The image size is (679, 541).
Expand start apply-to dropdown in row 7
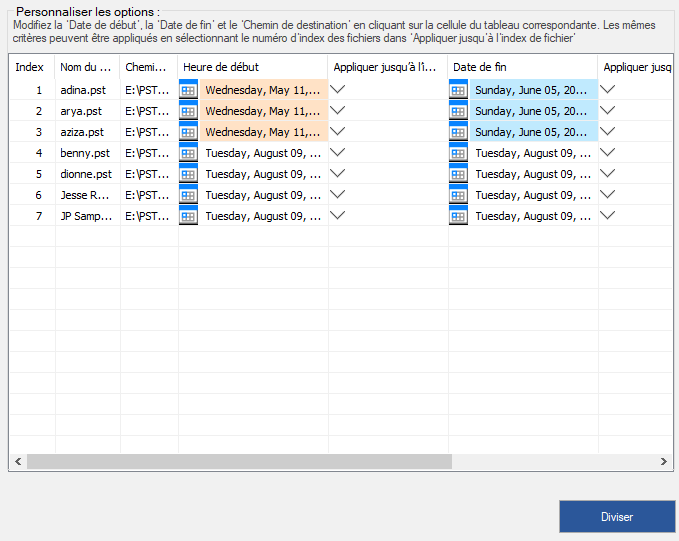[x=338, y=215]
